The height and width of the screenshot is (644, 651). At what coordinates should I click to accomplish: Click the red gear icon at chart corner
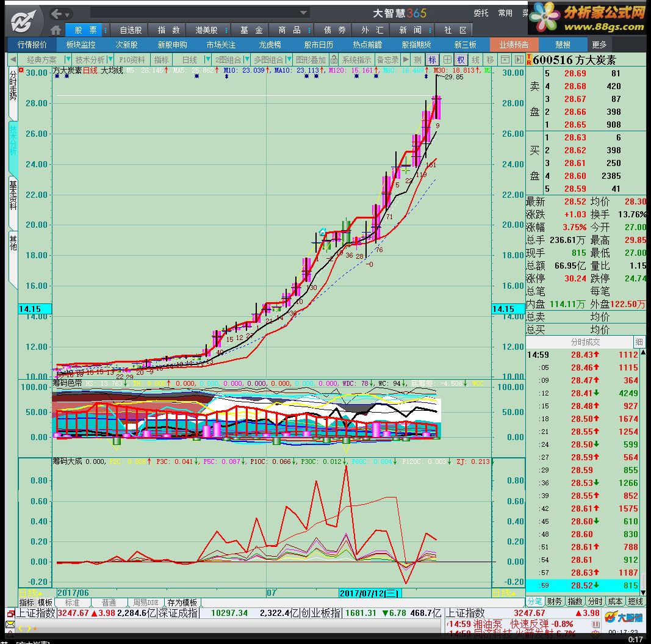pyautogui.click(x=21, y=71)
